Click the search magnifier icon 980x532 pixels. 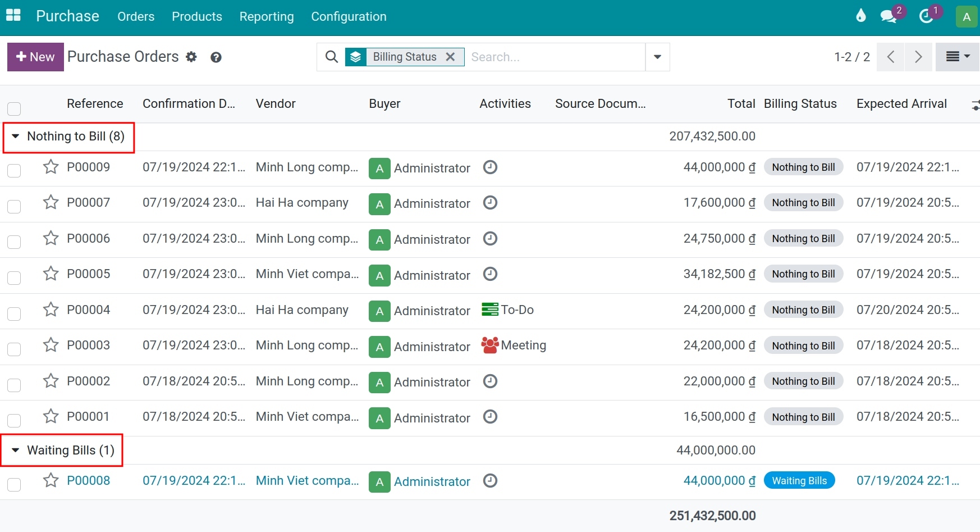pyautogui.click(x=332, y=57)
